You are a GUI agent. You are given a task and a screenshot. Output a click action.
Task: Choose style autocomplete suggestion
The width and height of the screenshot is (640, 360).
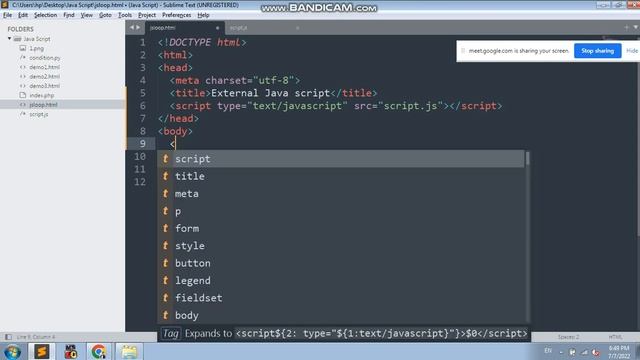(x=341, y=246)
